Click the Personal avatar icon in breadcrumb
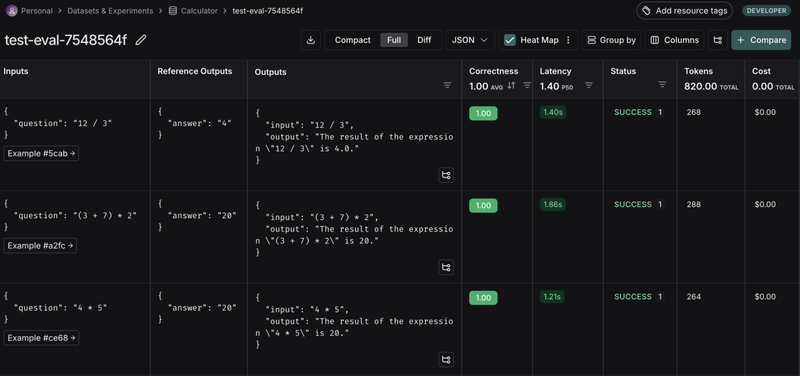The image size is (800, 376). click(x=11, y=11)
